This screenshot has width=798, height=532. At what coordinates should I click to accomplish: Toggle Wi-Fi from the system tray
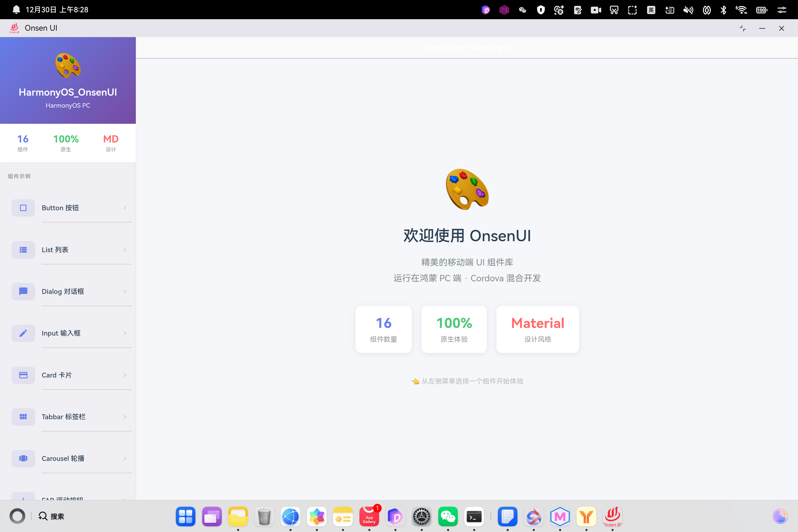[x=742, y=10]
